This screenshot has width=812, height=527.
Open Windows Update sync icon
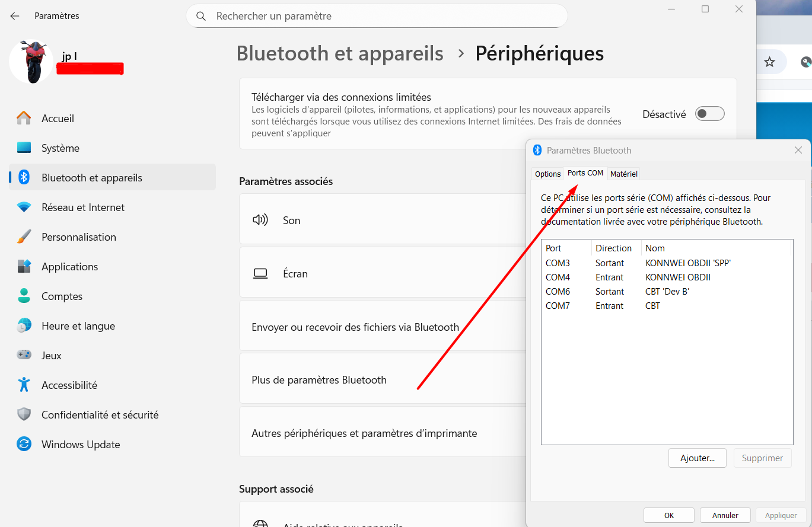point(24,445)
